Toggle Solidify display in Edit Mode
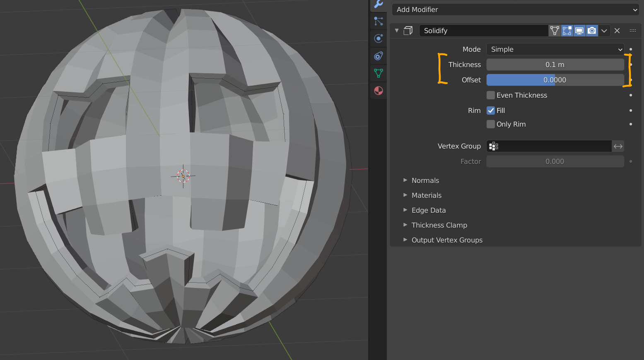The image size is (644, 360). [x=567, y=30]
